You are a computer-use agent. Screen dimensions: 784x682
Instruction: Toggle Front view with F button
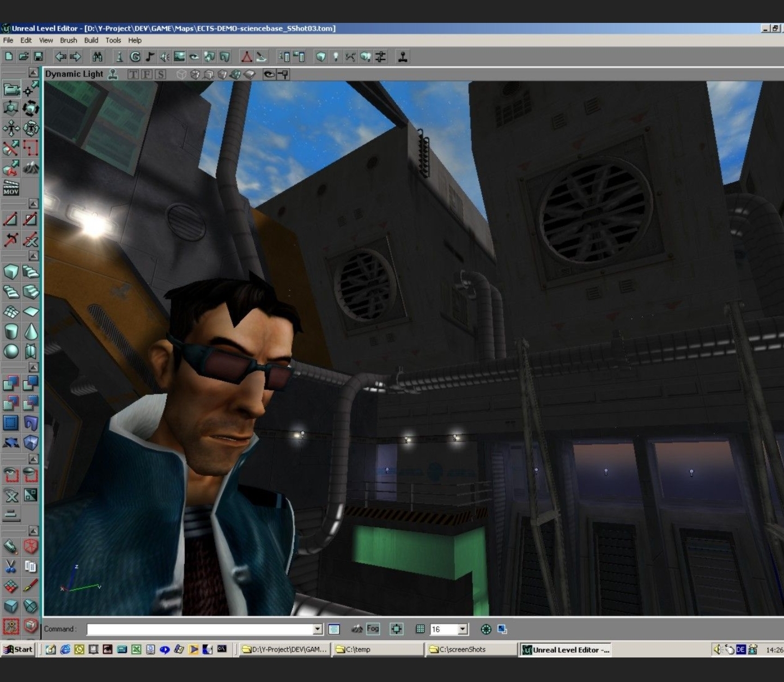(x=147, y=74)
